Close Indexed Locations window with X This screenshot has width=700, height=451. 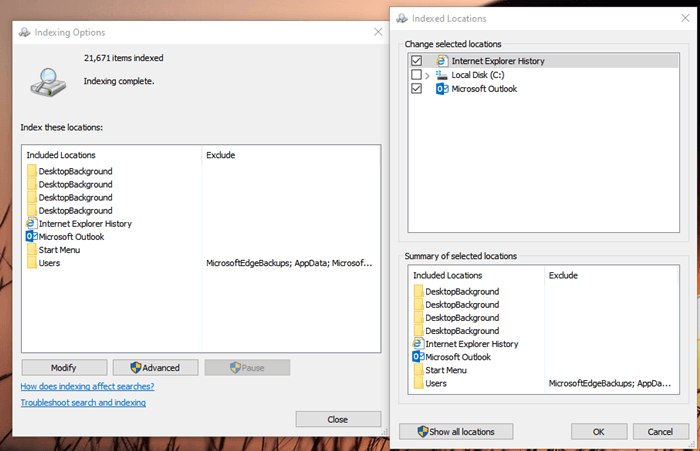pos(685,18)
